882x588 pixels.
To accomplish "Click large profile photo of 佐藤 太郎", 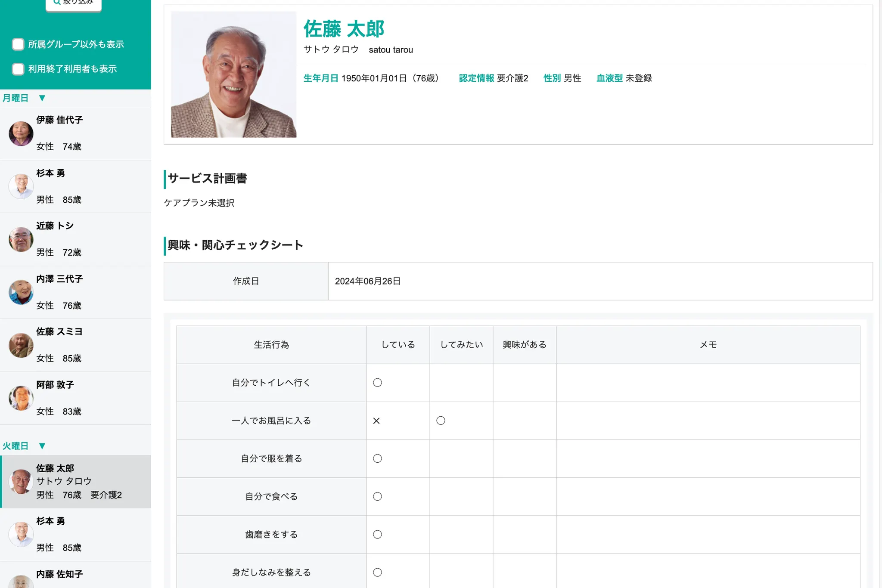I will pyautogui.click(x=233, y=74).
